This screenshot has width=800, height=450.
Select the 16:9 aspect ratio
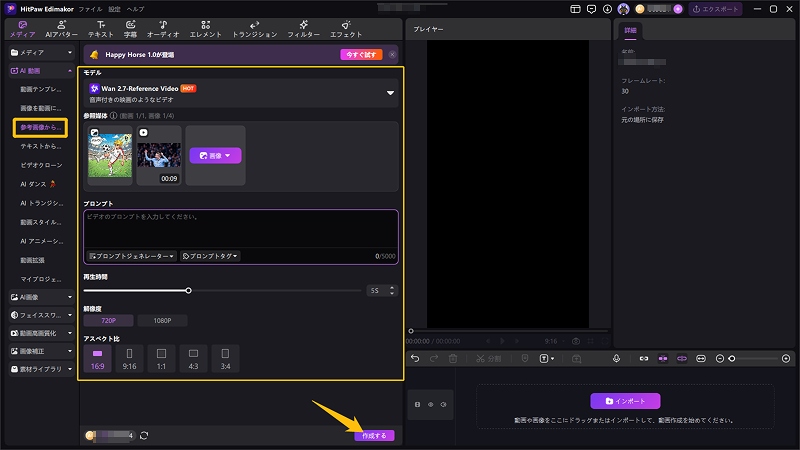coord(97,359)
